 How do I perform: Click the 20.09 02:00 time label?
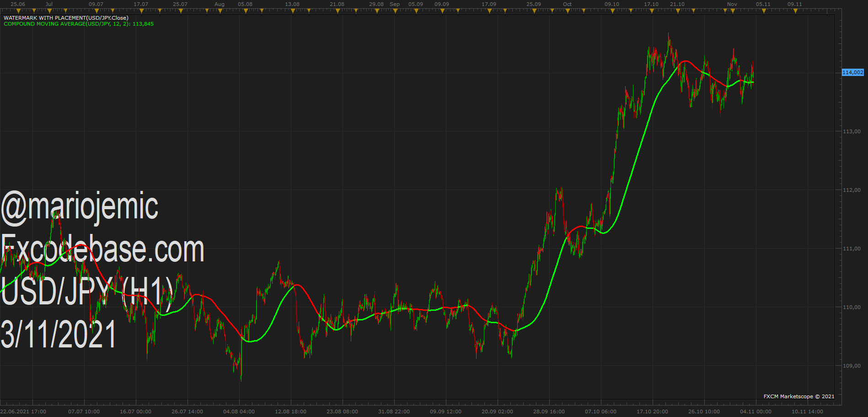click(x=497, y=412)
